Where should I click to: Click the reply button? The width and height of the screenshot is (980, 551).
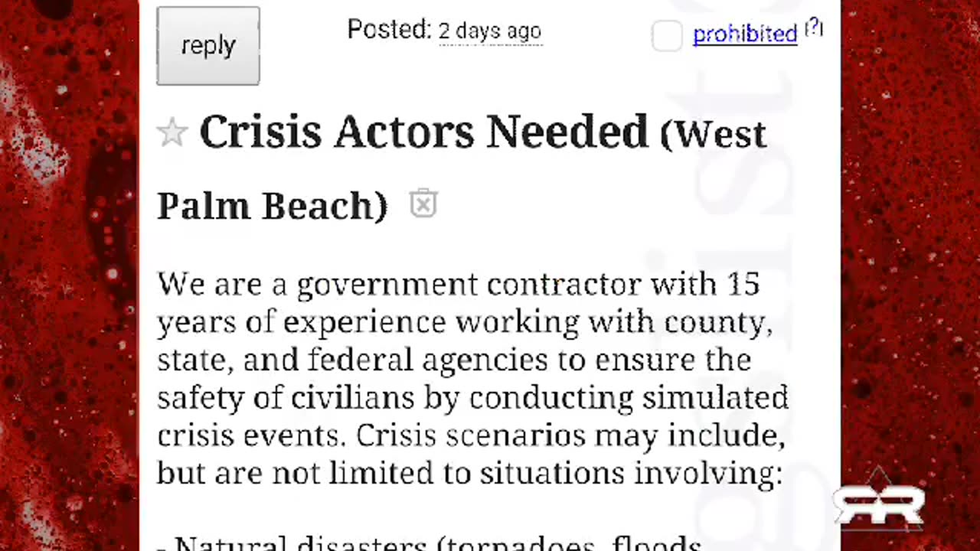pos(207,46)
